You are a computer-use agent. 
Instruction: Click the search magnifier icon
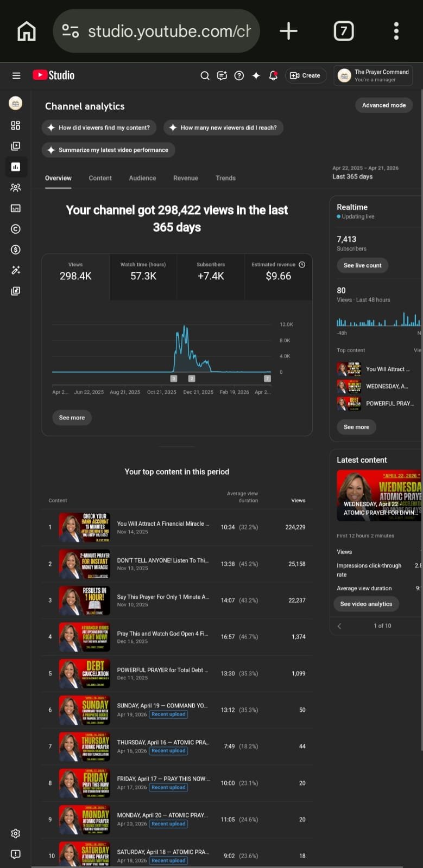(x=205, y=75)
